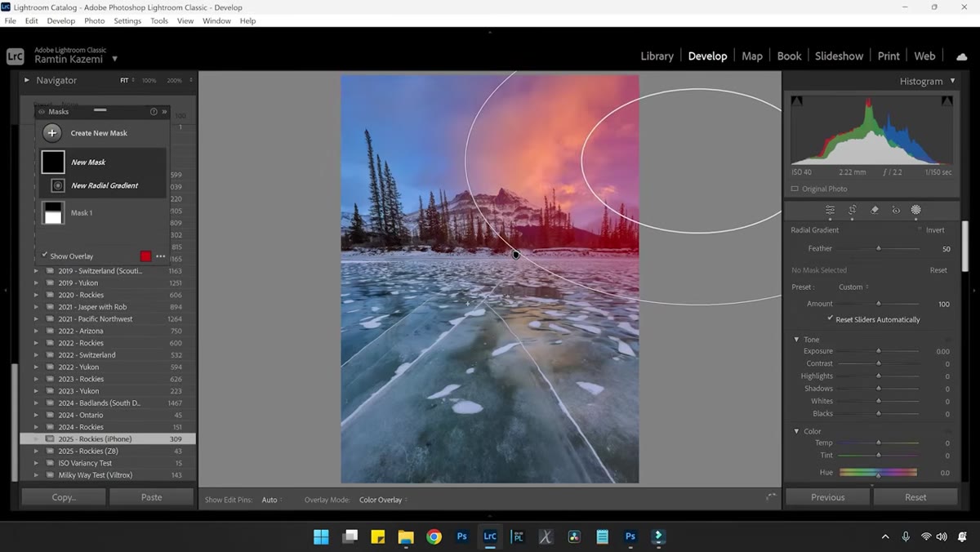Toggle Reset Sliders Automatically checkbox
980x552 pixels.
point(831,319)
